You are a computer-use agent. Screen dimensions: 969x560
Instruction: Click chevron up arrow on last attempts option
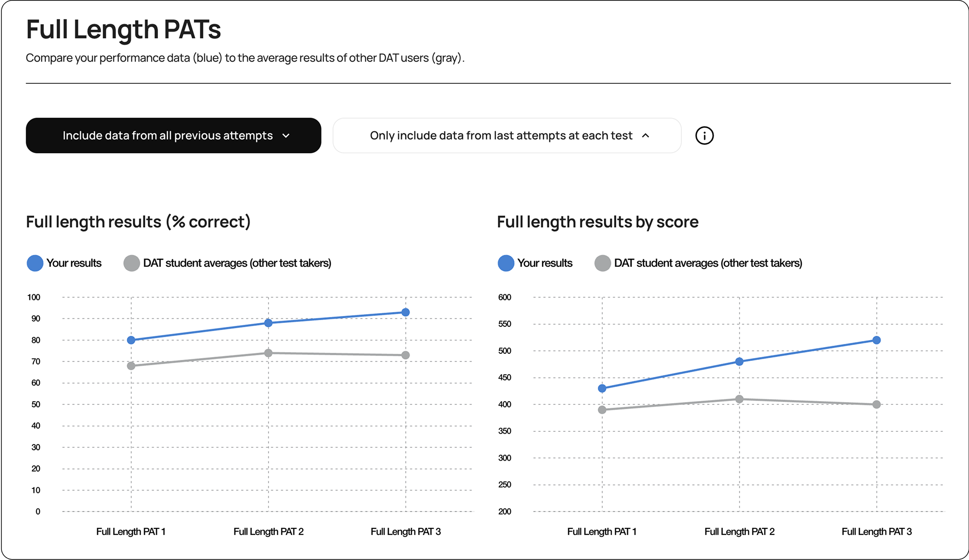click(x=646, y=136)
